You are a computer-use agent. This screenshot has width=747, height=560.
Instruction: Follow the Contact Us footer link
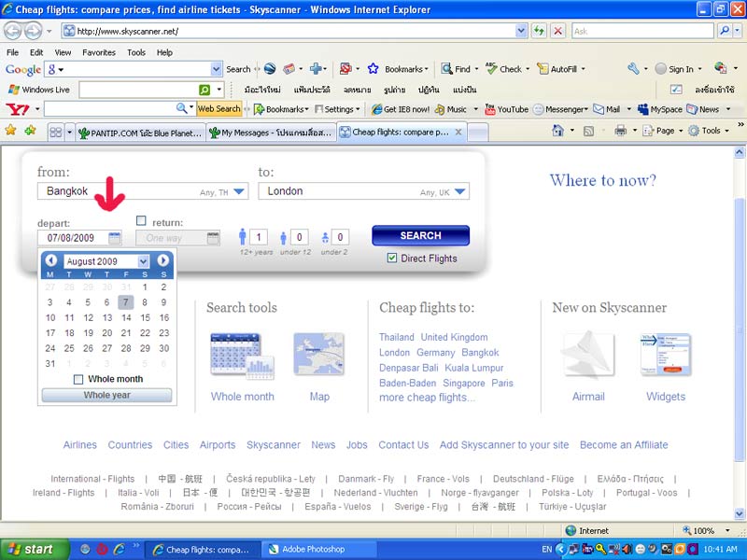[403, 445]
